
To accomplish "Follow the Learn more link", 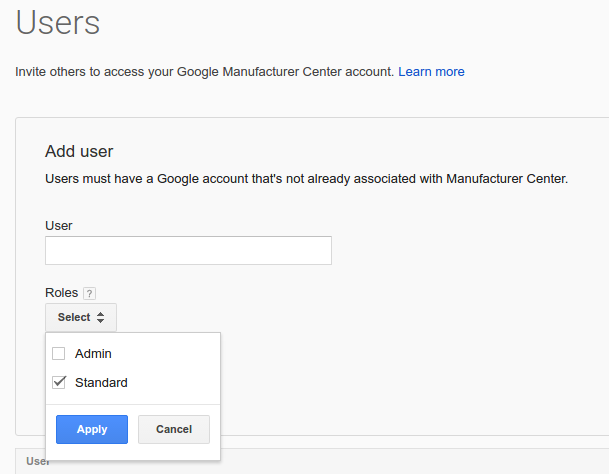I will [x=431, y=72].
